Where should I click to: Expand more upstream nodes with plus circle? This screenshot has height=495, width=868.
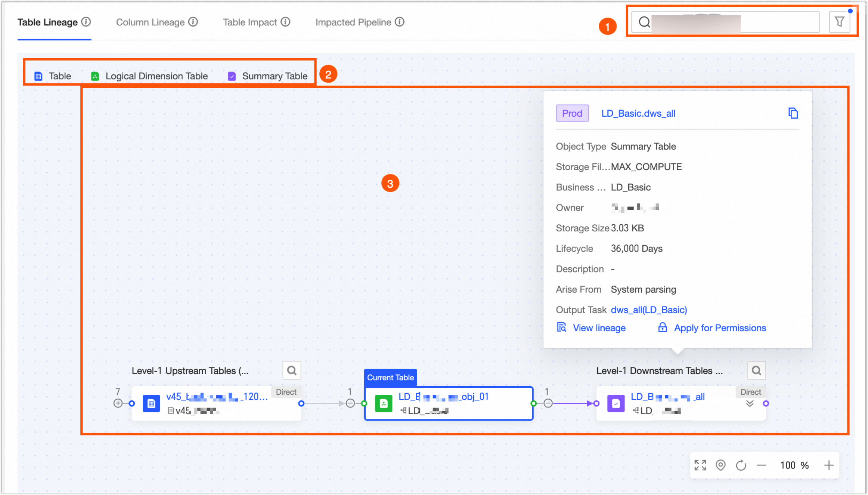click(118, 403)
